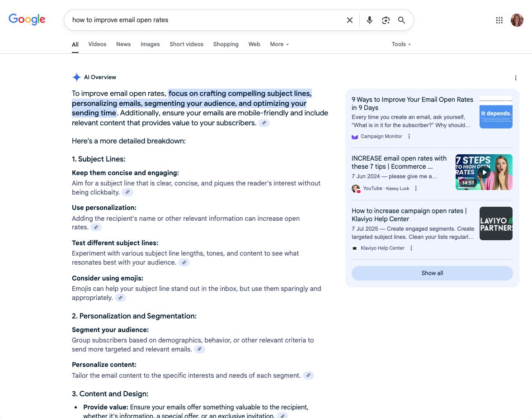Switch to the Videos tab
532x418 pixels.
click(x=97, y=44)
